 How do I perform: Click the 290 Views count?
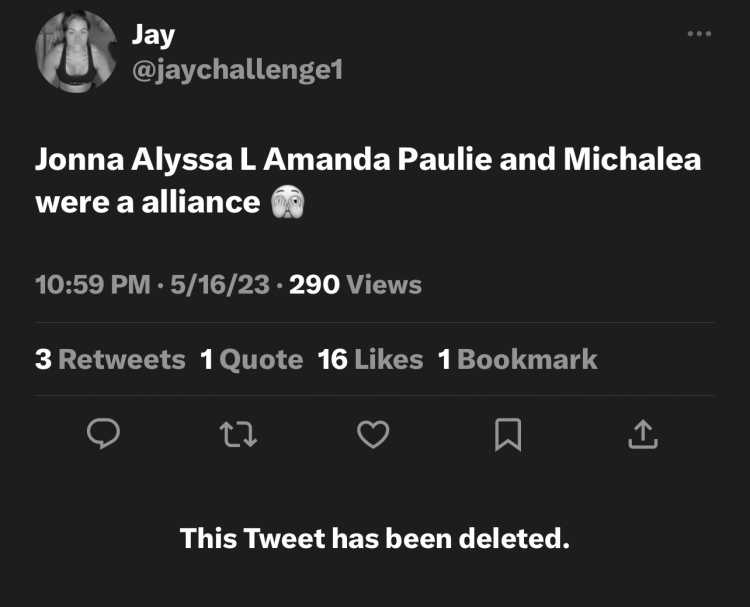click(355, 285)
